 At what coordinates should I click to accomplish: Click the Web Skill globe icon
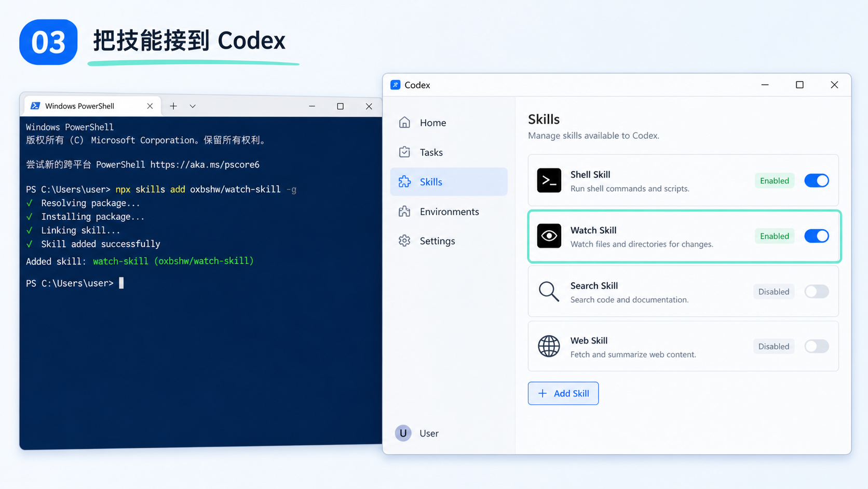pos(549,346)
